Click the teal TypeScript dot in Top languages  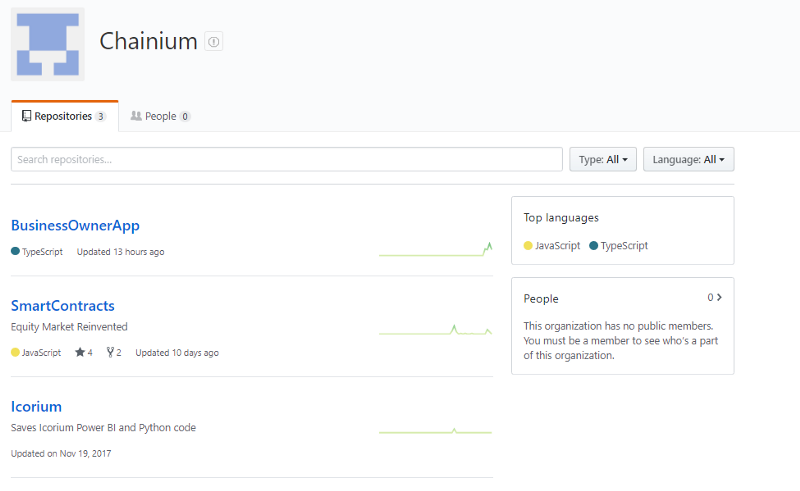(594, 245)
